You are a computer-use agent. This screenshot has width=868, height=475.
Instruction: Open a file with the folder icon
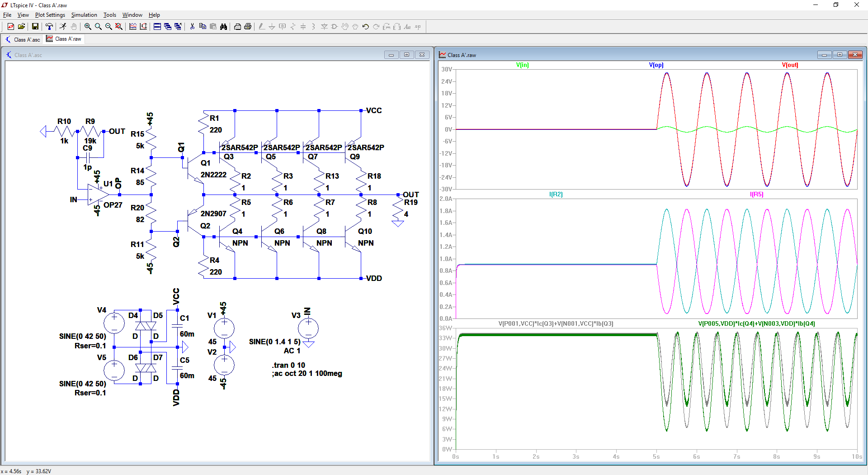(21, 27)
